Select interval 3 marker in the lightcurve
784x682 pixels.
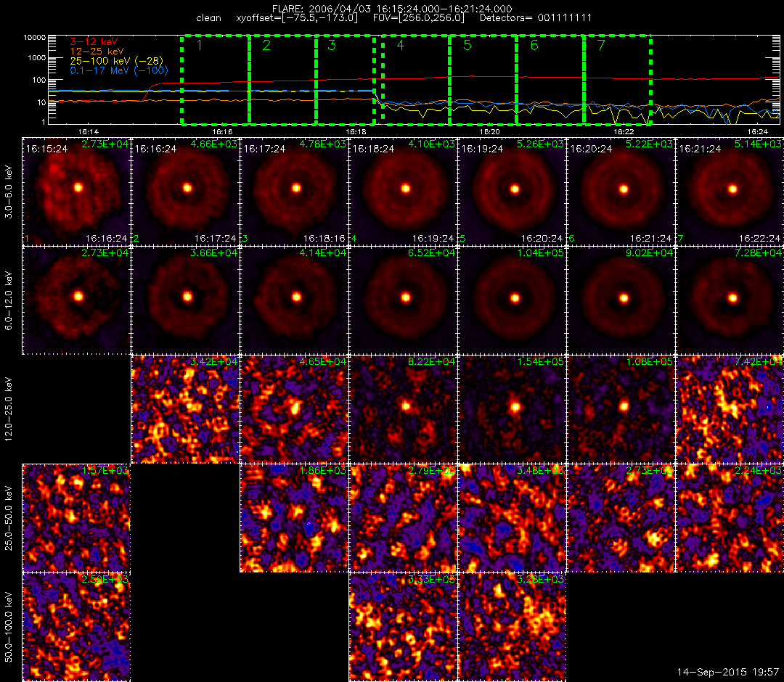click(332, 46)
